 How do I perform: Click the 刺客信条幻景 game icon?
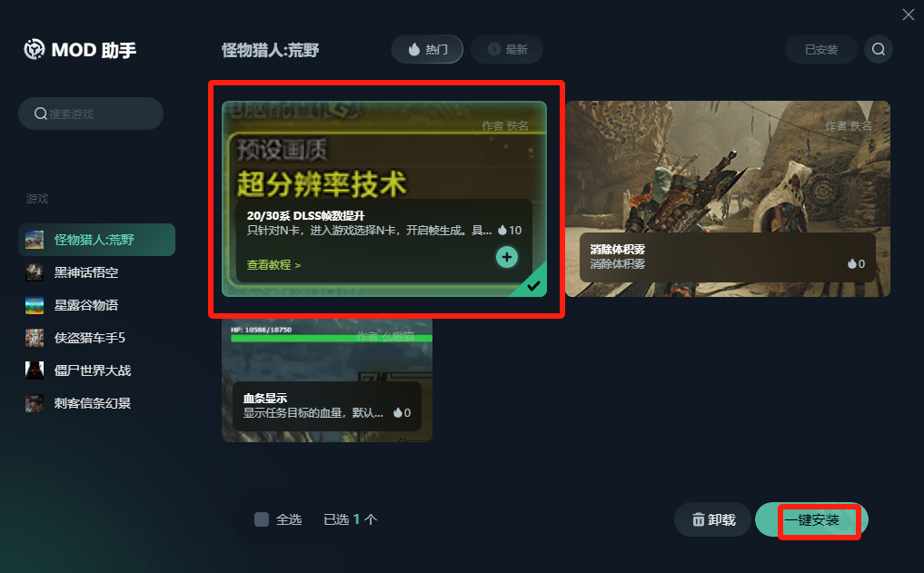pos(35,403)
